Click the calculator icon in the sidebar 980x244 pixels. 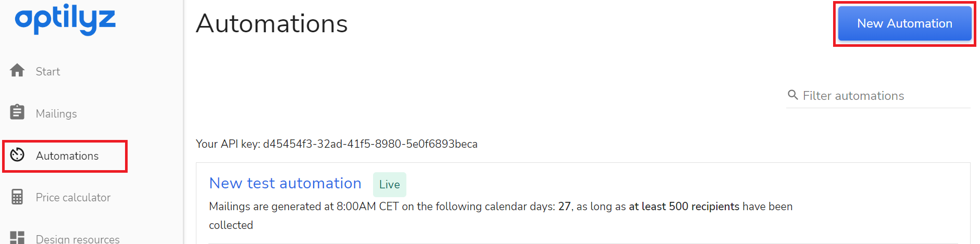(17, 197)
